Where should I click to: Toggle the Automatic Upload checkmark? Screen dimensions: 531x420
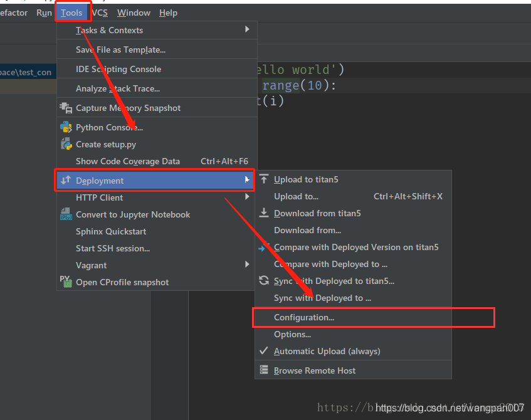click(x=263, y=350)
